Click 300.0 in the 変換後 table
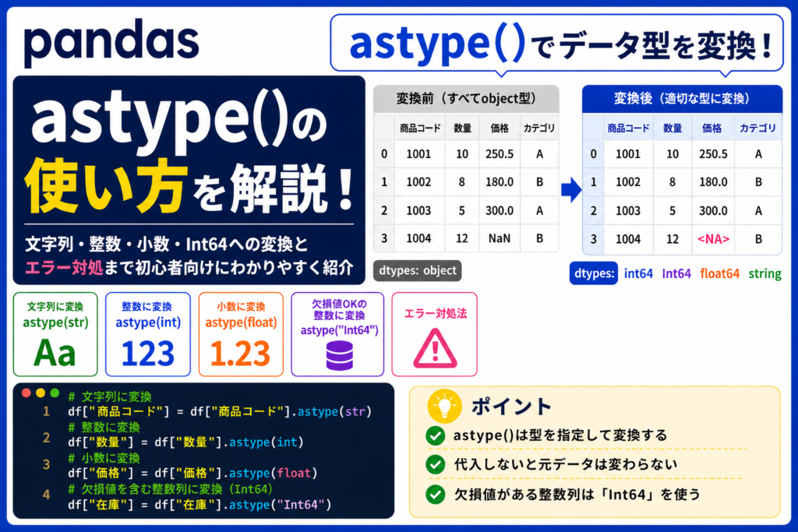Viewport: 798px width, 532px height. coord(713,210)
